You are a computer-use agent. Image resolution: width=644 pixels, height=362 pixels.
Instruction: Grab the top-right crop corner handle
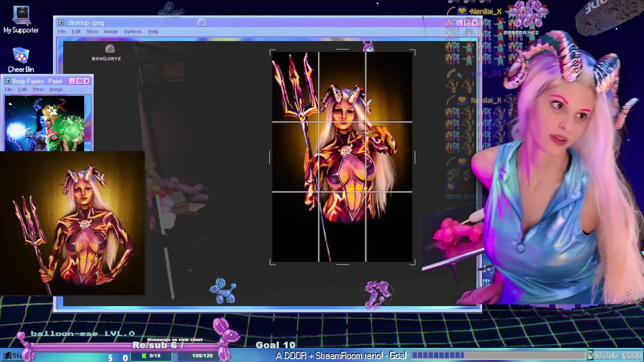(413, 52)
